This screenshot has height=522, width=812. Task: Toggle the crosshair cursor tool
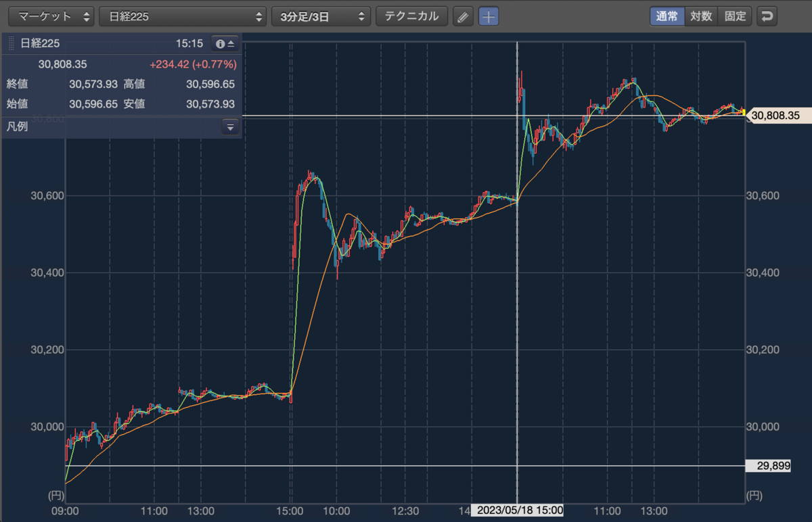489,16
